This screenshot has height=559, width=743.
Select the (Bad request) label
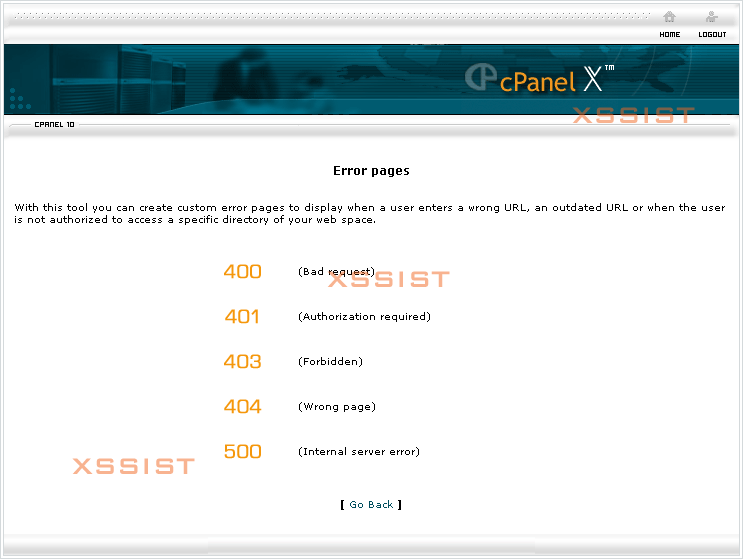(336, 271)
